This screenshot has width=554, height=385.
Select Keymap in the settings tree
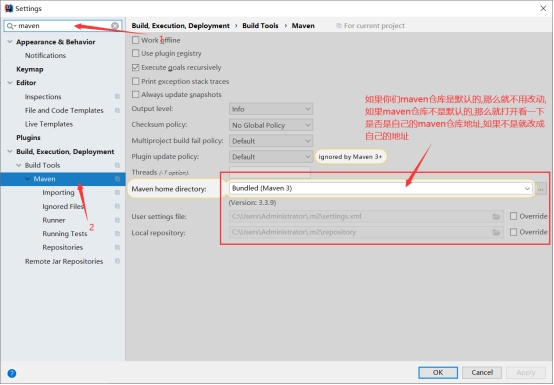click(x=30, y=69)
